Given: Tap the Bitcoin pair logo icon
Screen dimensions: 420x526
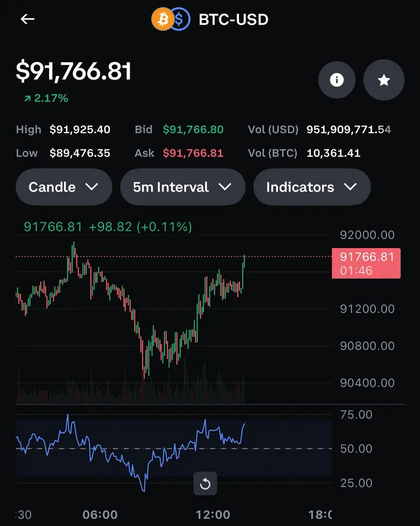Looking at the screenshot, I should pyautogui.click(x=171, y=19).
